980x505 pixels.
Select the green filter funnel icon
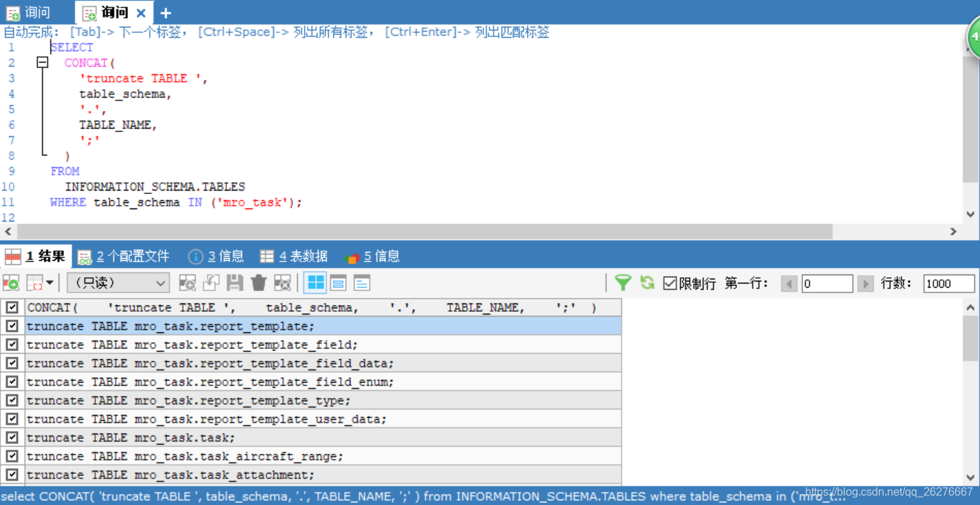(623, 282)
